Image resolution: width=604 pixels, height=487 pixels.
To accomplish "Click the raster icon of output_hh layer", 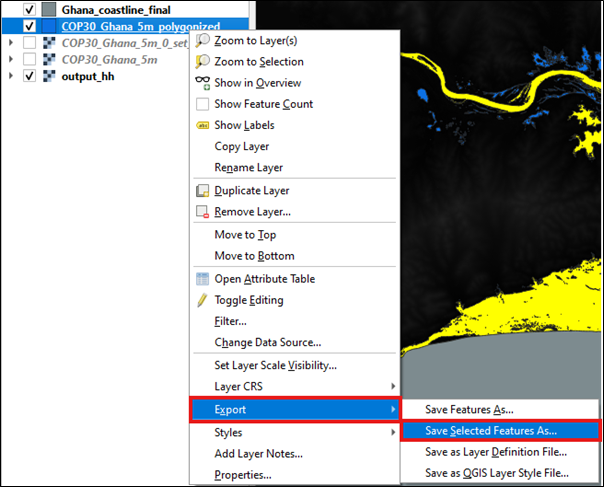I will tap(49, 76).
